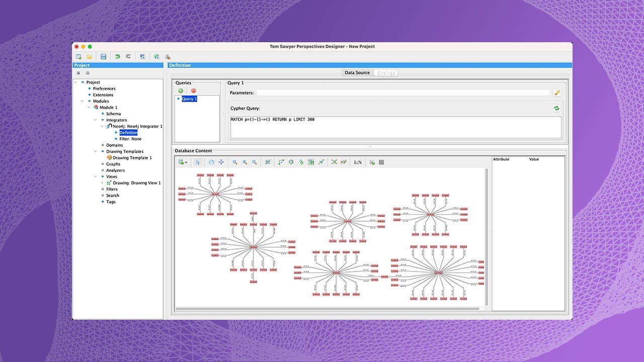Select the Definition tree item
This screenshot has height=362, width=644.
128,133
